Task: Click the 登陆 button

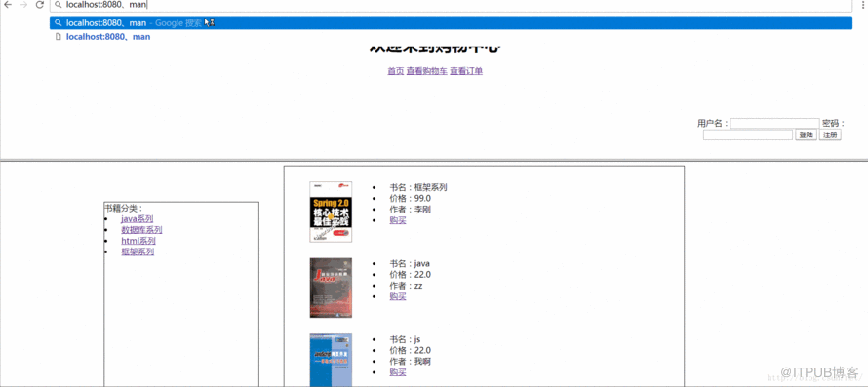Action: pyautogui.click(x=806, y=135)
